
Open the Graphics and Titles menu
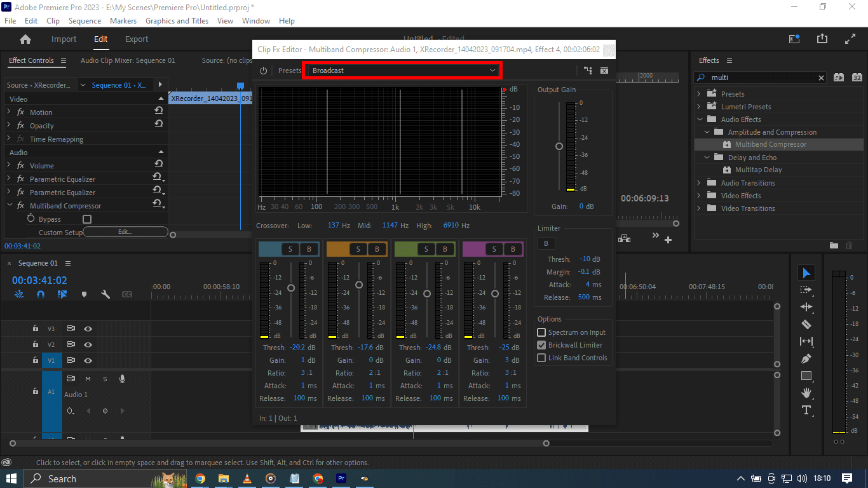(177, 21)
